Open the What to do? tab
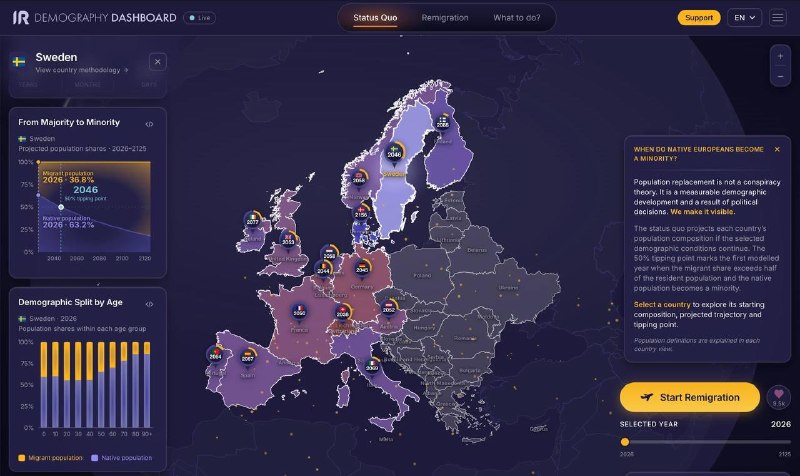 pyautogui.click(x=516, y=18)
